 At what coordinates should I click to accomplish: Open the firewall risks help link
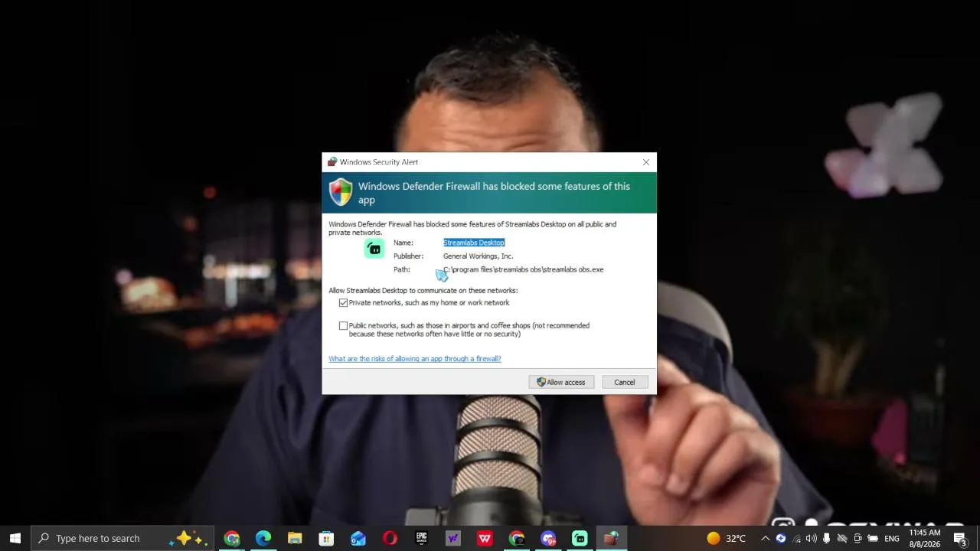[x=415, y=359]
